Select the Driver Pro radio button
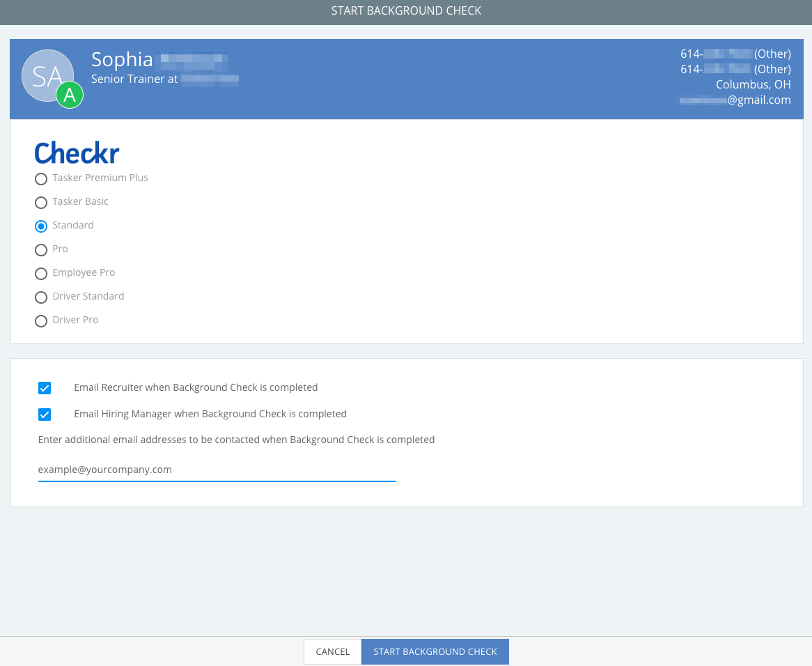 click(41, 321)
